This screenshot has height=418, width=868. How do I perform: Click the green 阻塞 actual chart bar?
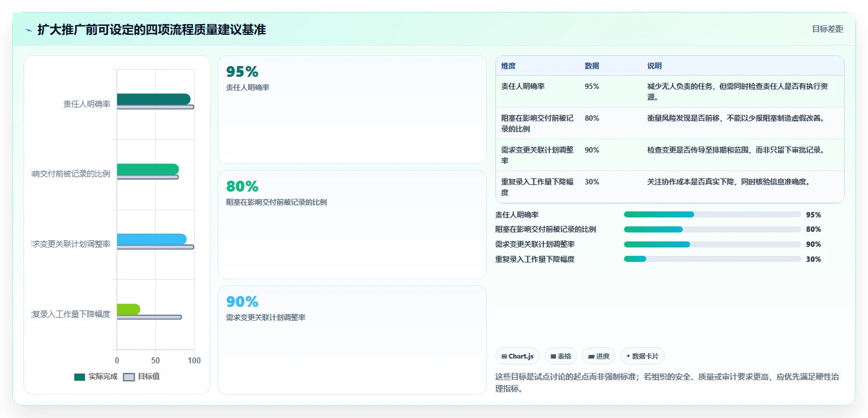point(148,169)
